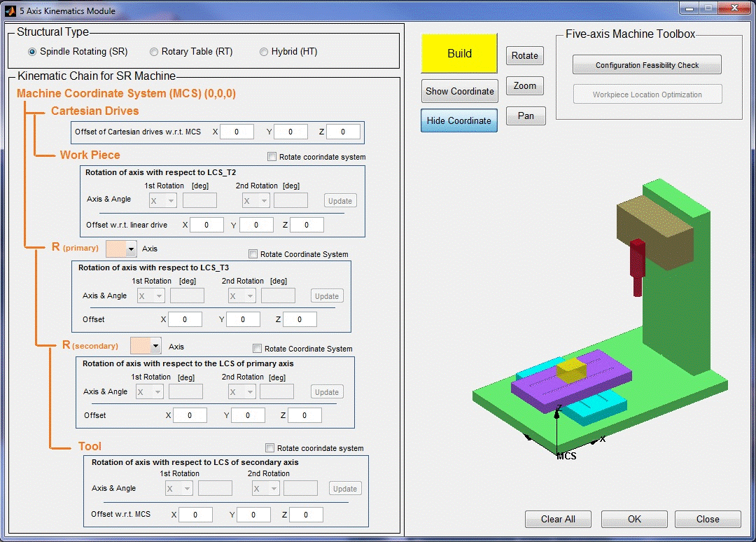756x542 pixels.
Task: Open Tool 2nd Rotation axis dropdown
Action: pos(266,489)
